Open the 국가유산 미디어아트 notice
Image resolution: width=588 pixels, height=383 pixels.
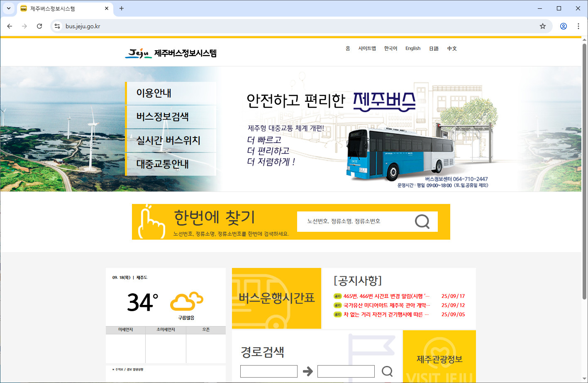click(387, 305)
